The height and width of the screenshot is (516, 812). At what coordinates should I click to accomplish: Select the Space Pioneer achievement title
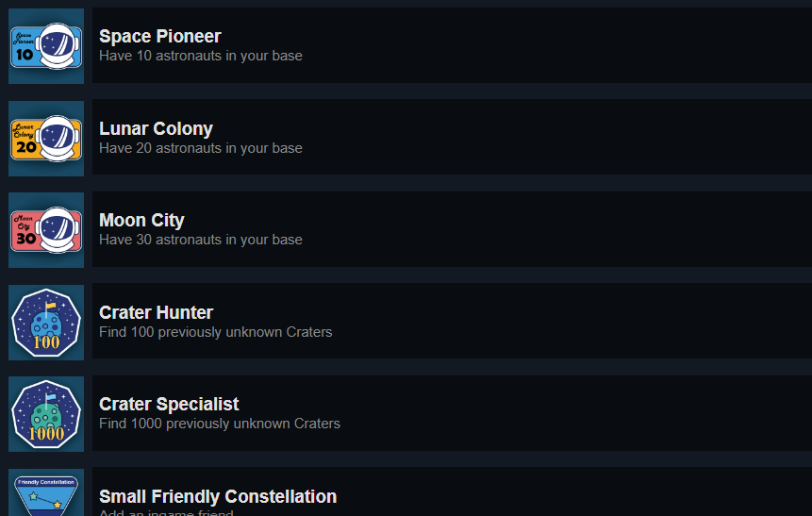click(x=160, y=36)
